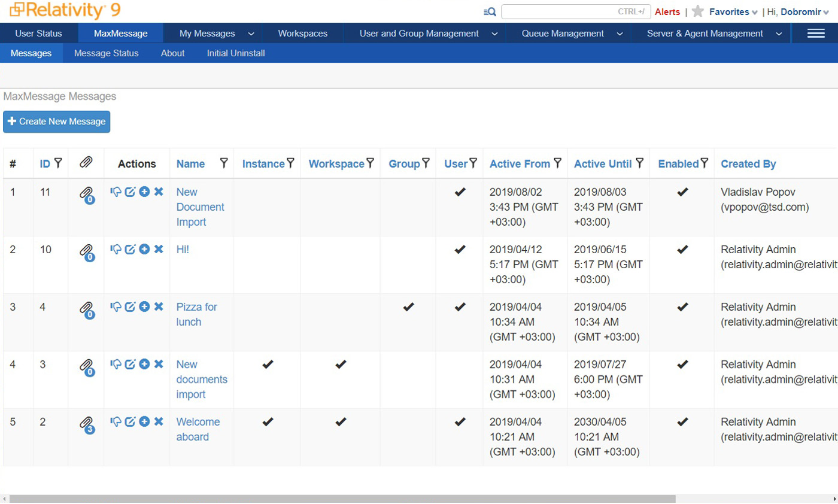Open the Message Status sub-tab
This screenshot has height=504, width=838.
click(107, 53)
